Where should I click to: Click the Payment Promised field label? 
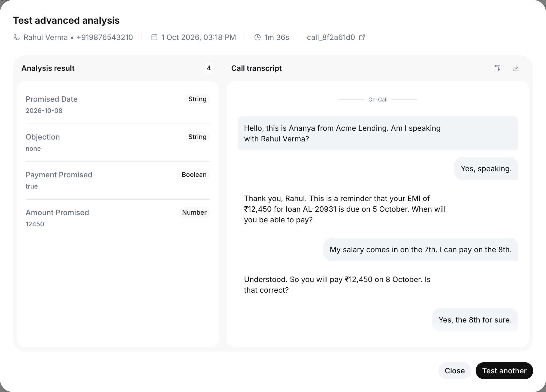59,175
